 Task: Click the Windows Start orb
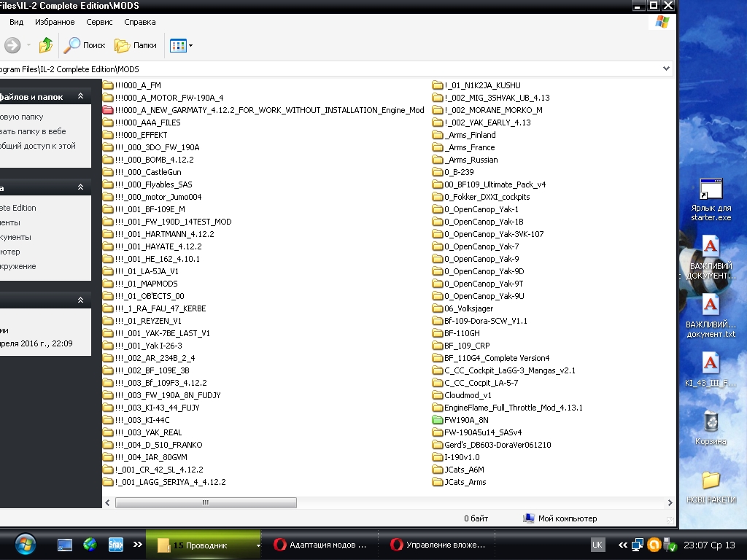pyautogui.click(x=26, y=544)
